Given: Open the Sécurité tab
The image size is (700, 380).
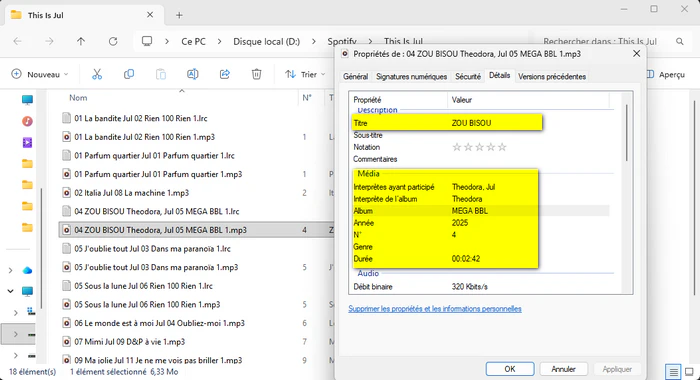Looking at the screenshot, I should tap(467, 76).
